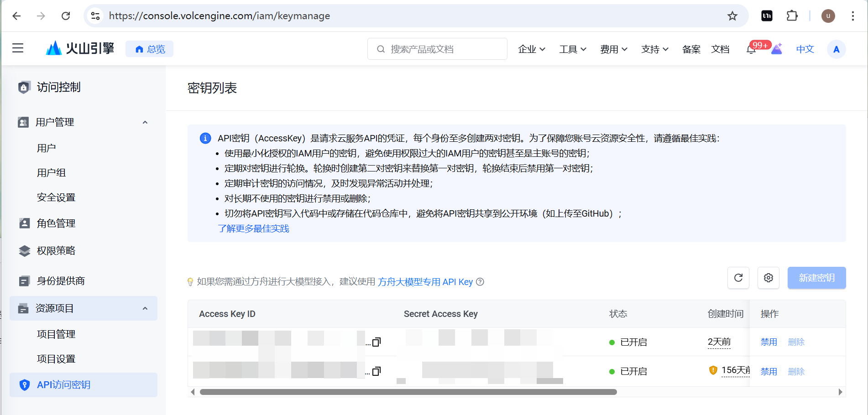The image size is (868, 415).
Task: Open 备案 in the top navigation
Action: pyautogui.click(x=691, y=49)
